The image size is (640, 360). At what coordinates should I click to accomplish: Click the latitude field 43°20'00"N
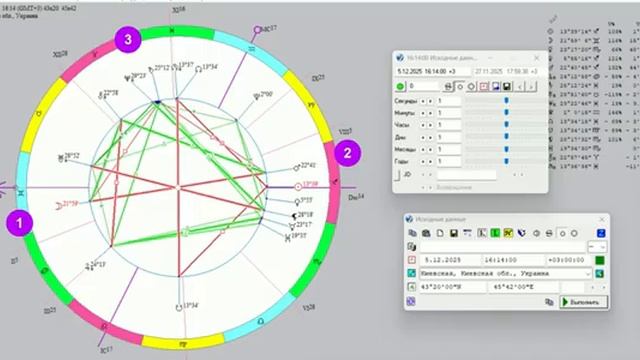point(453,287)
